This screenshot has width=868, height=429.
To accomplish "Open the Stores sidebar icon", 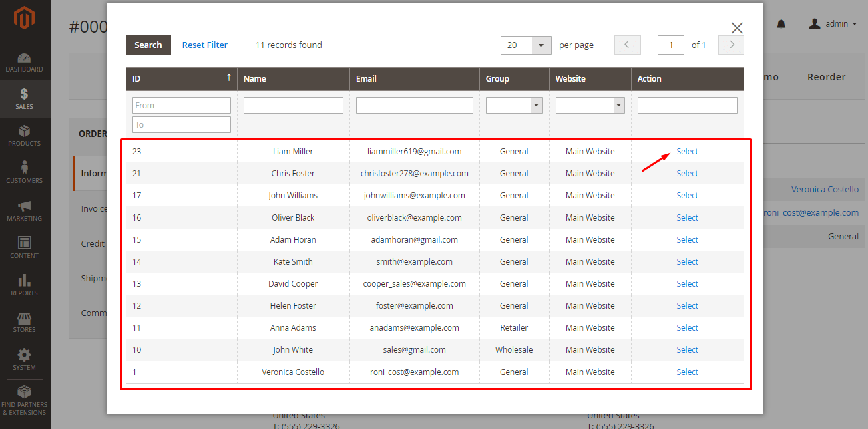I will coord(25,323).
